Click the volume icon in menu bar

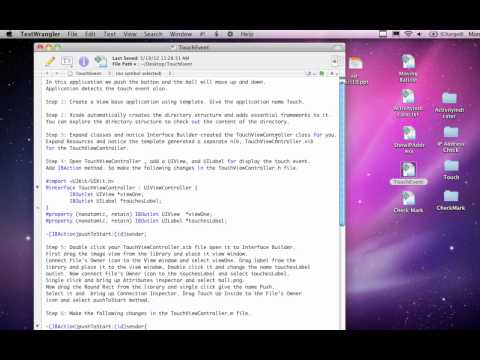[419, 34]
